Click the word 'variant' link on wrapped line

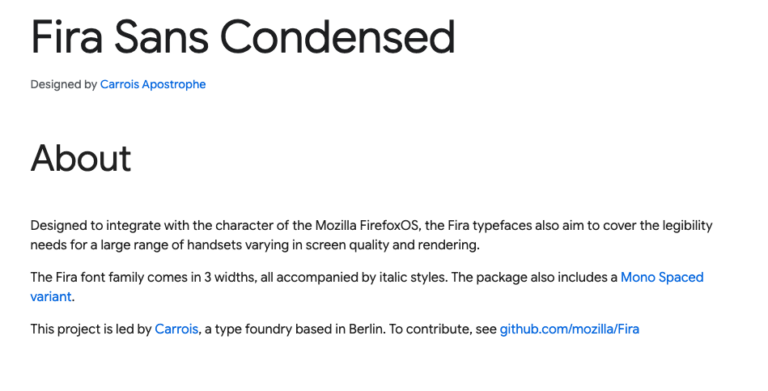(x=51, y=296)
